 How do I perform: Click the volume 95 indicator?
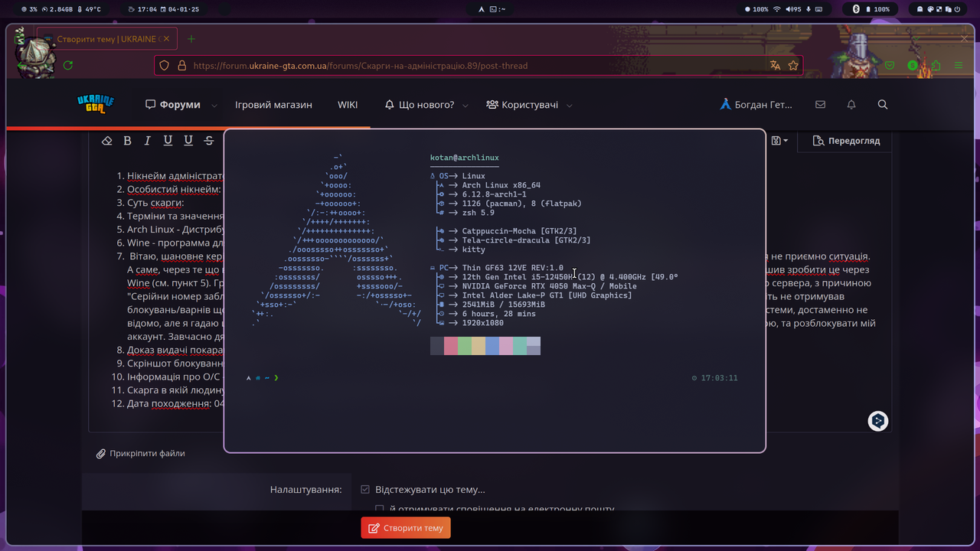[792, 9]
